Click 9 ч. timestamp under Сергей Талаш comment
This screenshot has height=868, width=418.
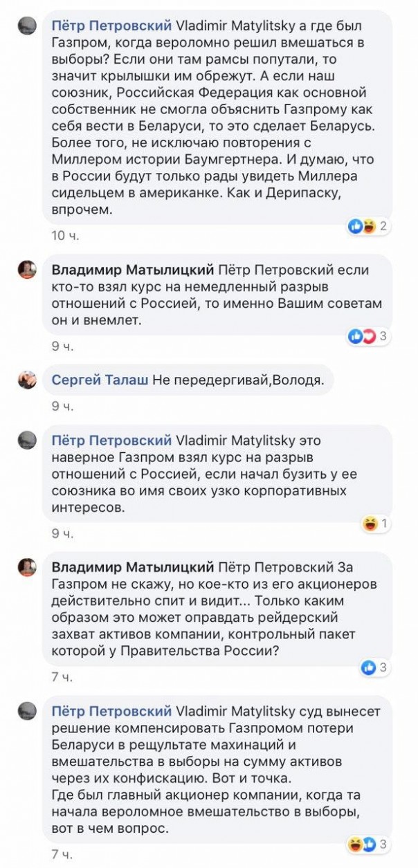[62, 407]
